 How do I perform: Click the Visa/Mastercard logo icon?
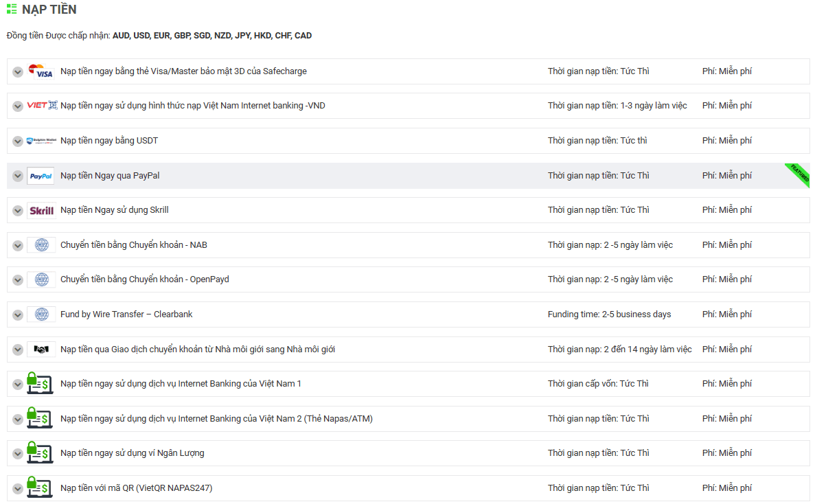tap(41, 71)
